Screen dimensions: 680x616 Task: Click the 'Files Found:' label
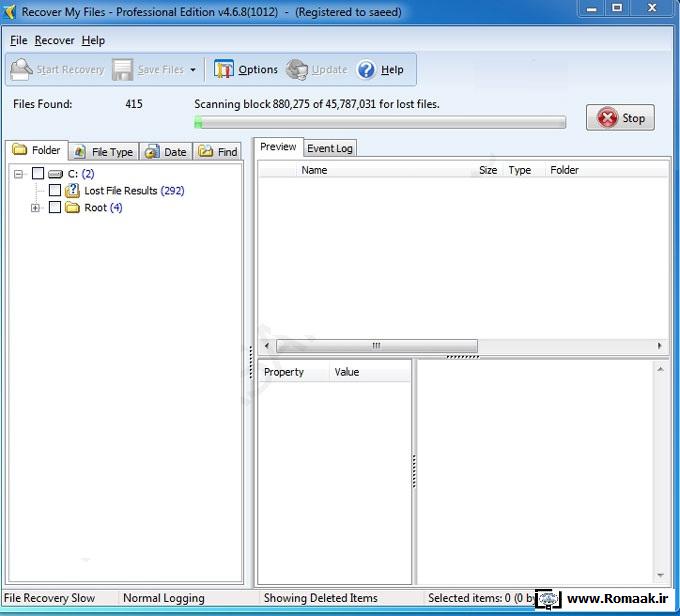[42, 104]
